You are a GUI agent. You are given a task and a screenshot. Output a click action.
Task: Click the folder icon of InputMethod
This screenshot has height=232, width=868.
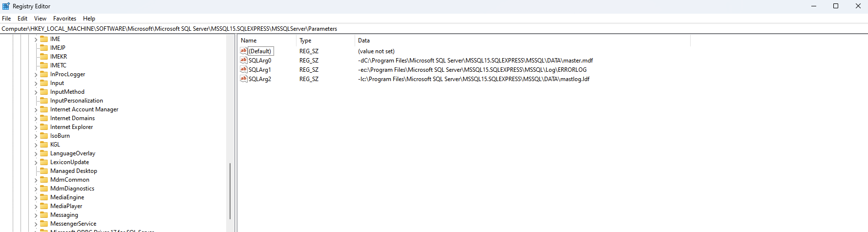click(44, 91)
